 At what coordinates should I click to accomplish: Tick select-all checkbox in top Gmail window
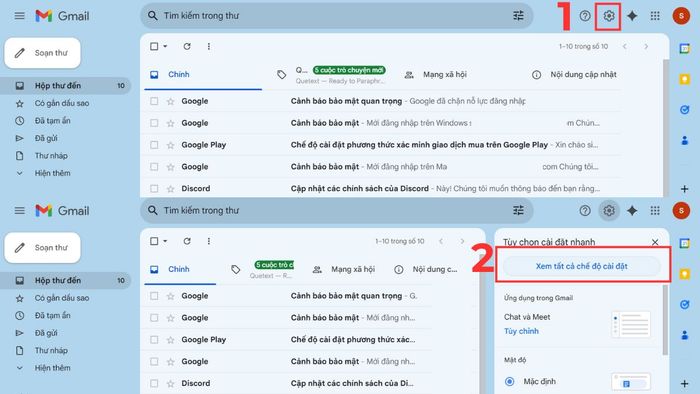(154, 46)
